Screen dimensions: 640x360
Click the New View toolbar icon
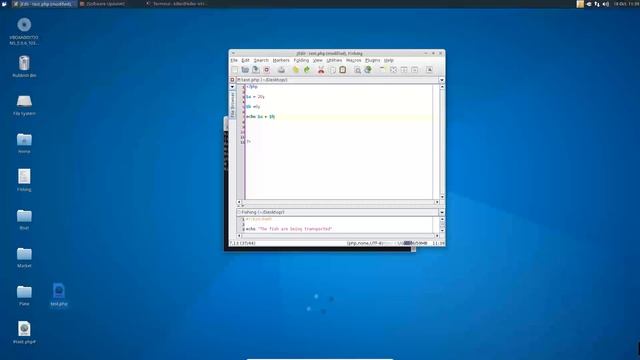pyautogui.click(x=382, y=70)
